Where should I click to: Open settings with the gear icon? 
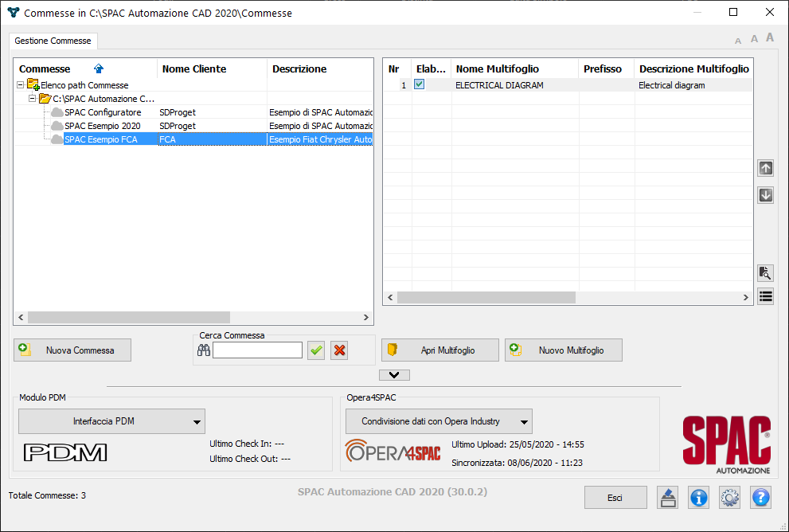pos(729,498)
